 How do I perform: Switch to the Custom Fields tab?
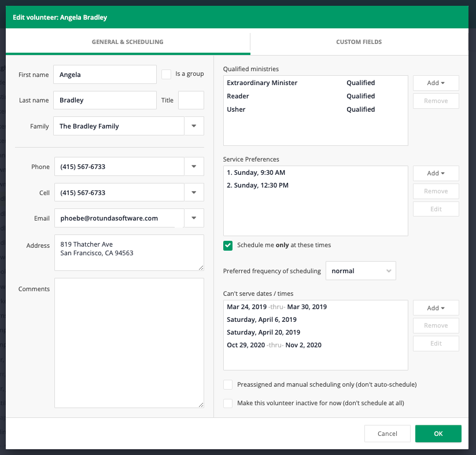359,42
